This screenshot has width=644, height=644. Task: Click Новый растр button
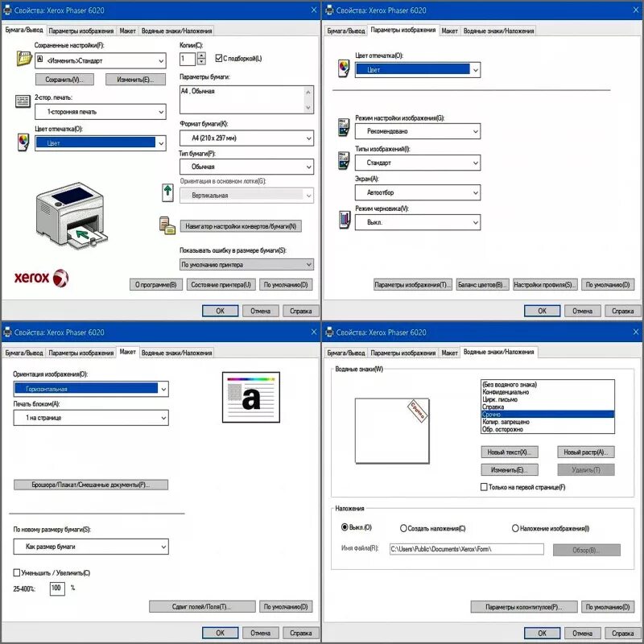tap(586, 452)
